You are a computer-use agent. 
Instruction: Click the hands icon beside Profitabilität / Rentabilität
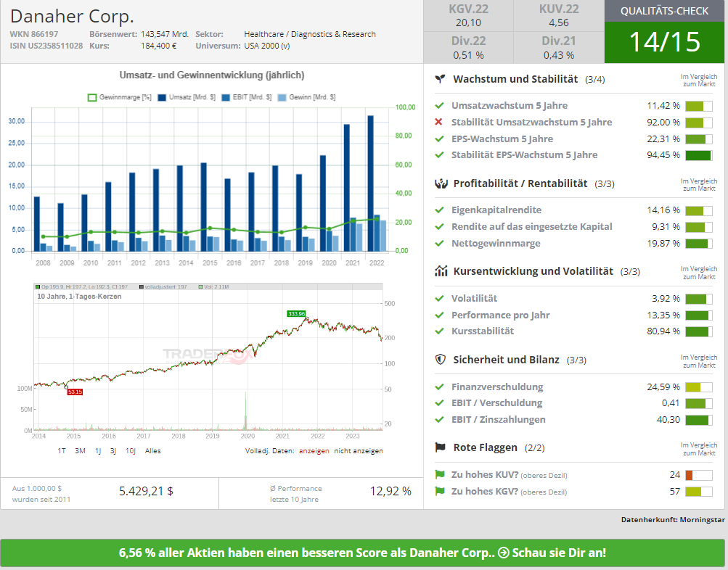point(440,183)
